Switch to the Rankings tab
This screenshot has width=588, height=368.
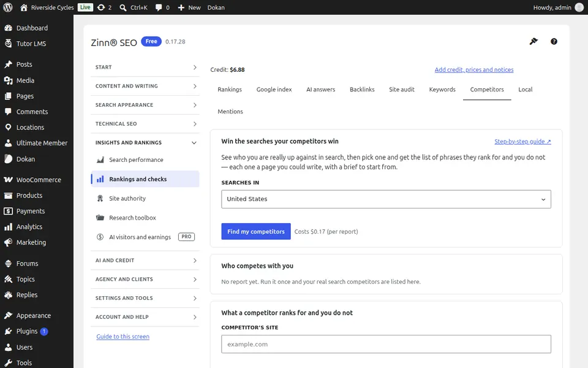pos(230,90)
